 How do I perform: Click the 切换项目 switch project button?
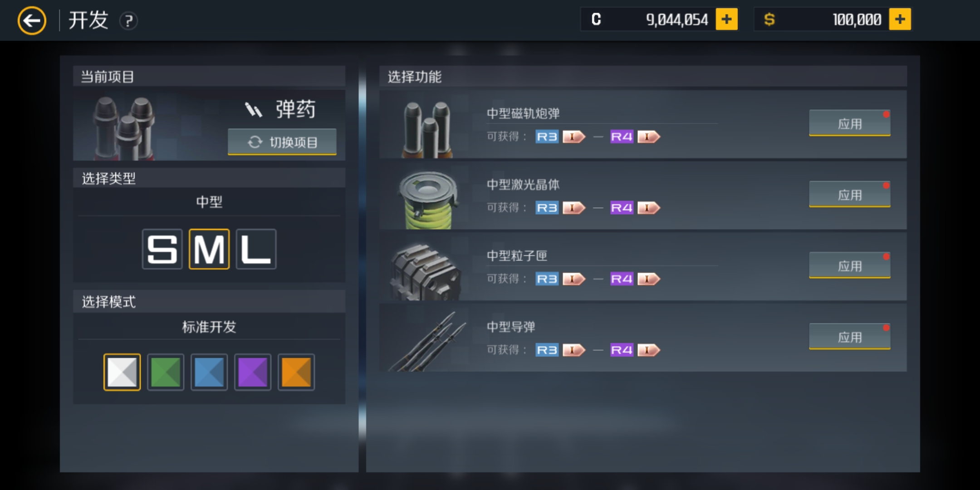[x=282, y=142]
